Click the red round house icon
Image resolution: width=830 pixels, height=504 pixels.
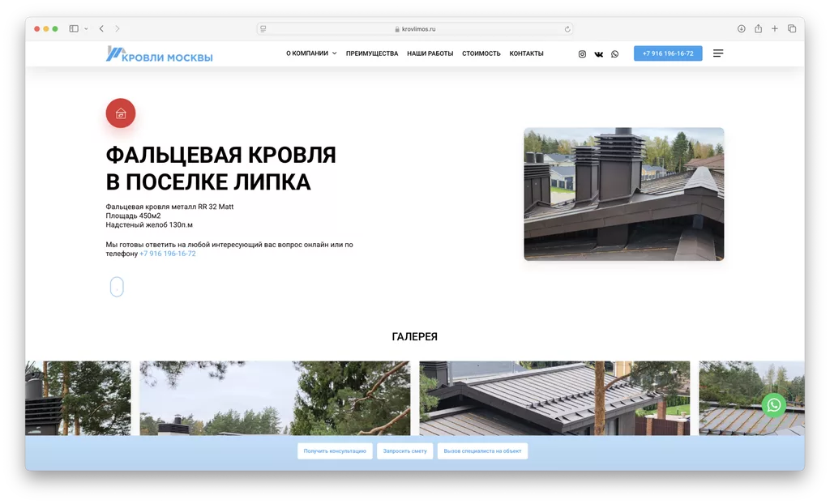pyautogui.click(x=121, y=113)
